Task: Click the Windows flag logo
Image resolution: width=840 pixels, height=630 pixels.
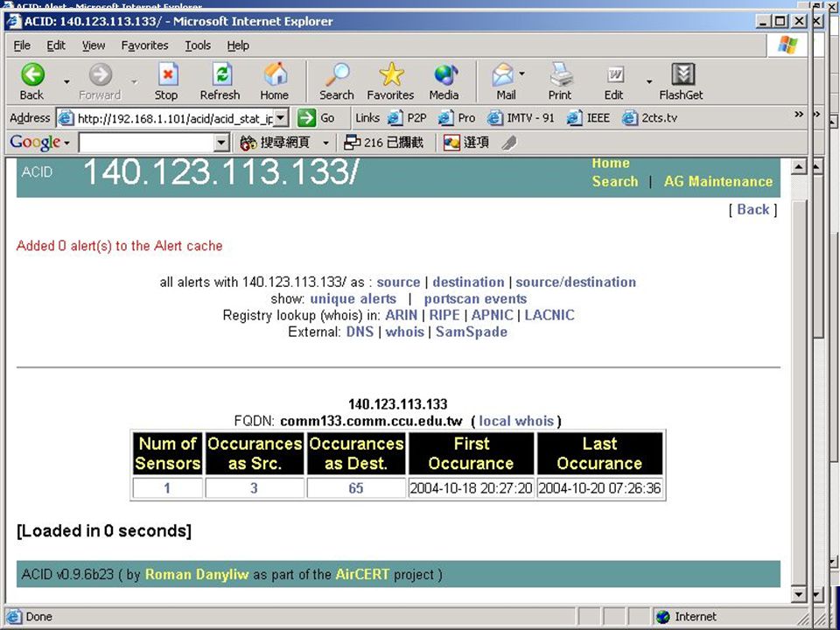Action: click(x=787, y=45)
